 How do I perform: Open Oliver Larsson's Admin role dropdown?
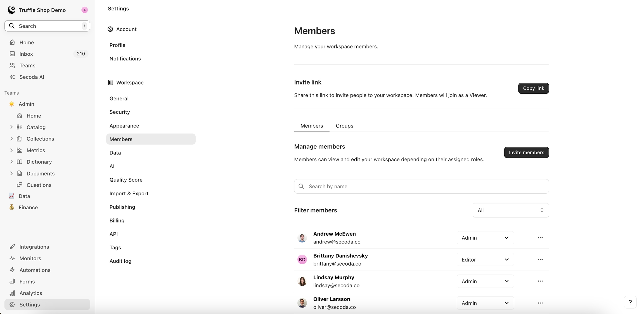point(485,303)
